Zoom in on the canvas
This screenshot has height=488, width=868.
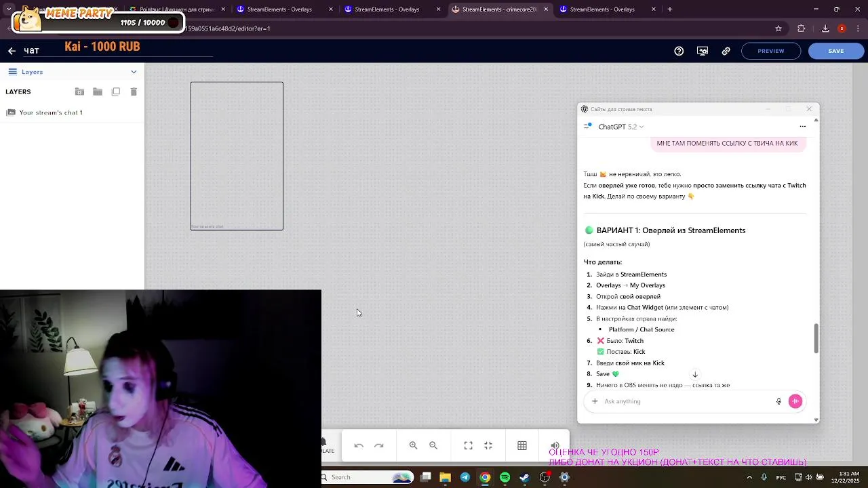[413, 445]
